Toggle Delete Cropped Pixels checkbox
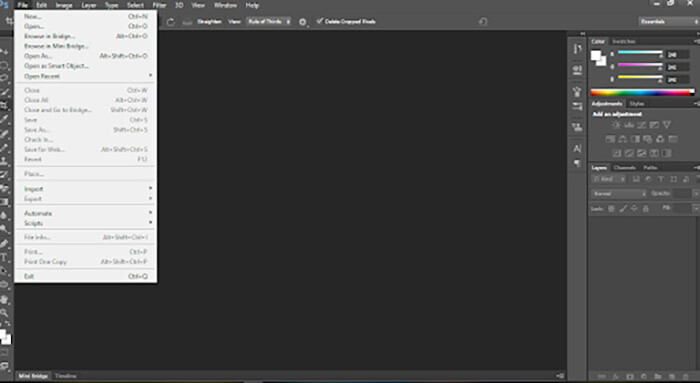Screen dimensions: 700x383 (x=320, y=21)
